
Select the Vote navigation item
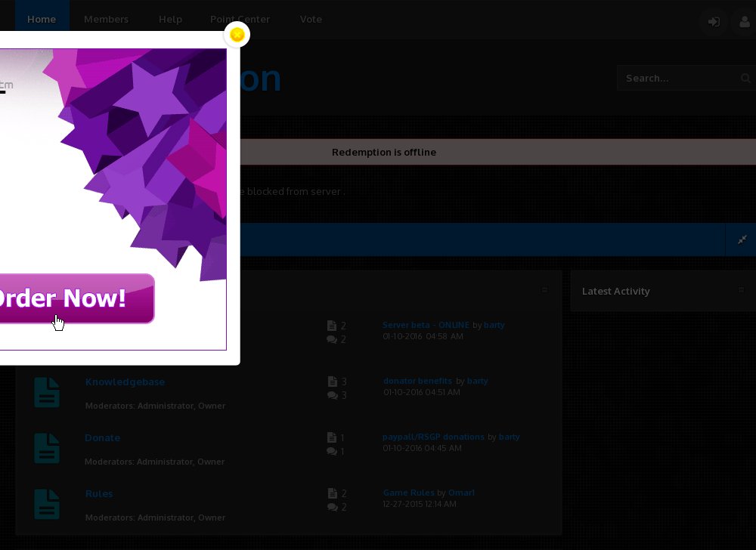click(311, 20)
